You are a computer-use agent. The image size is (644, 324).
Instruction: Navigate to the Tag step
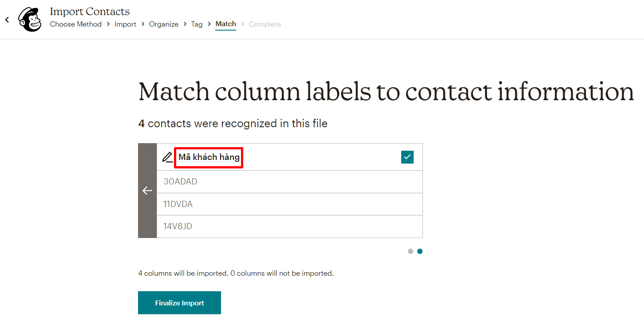(197, 24)
